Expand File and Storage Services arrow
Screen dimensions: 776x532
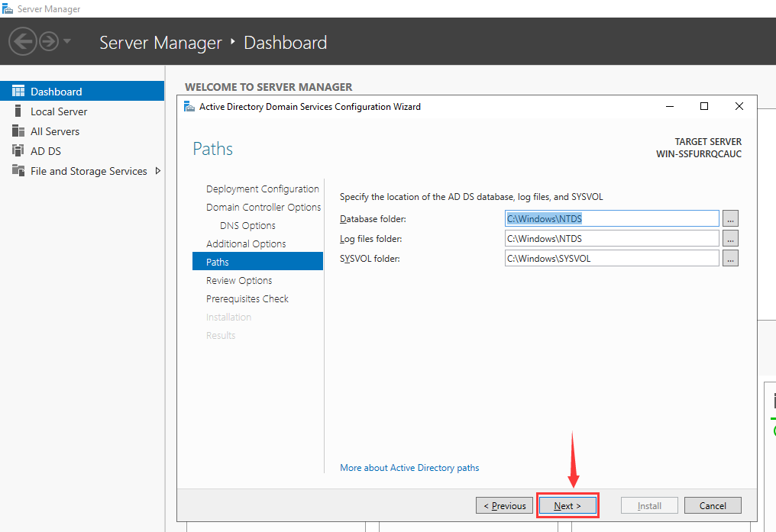click(x=158, y=171)
